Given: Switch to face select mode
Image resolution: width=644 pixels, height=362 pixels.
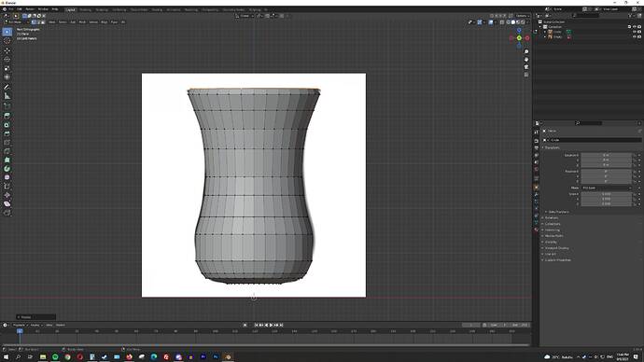Looking at the screenshot, I should click(x=43, y=22).
